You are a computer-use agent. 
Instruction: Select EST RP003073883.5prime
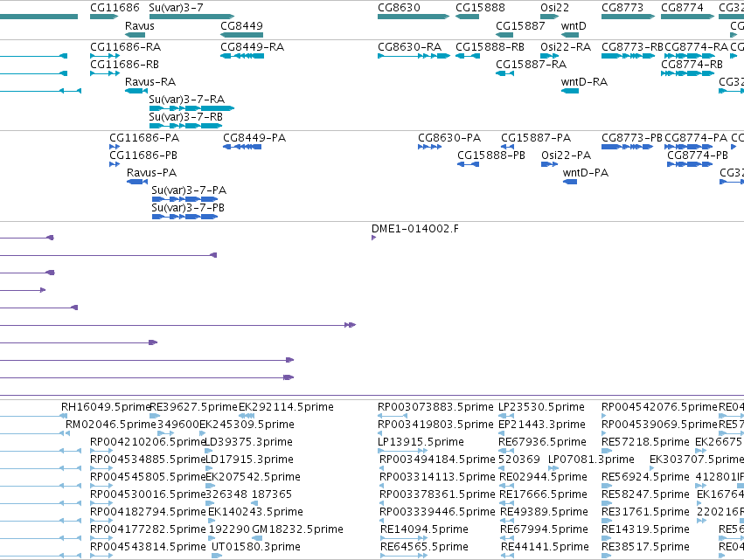coord(435,407)
